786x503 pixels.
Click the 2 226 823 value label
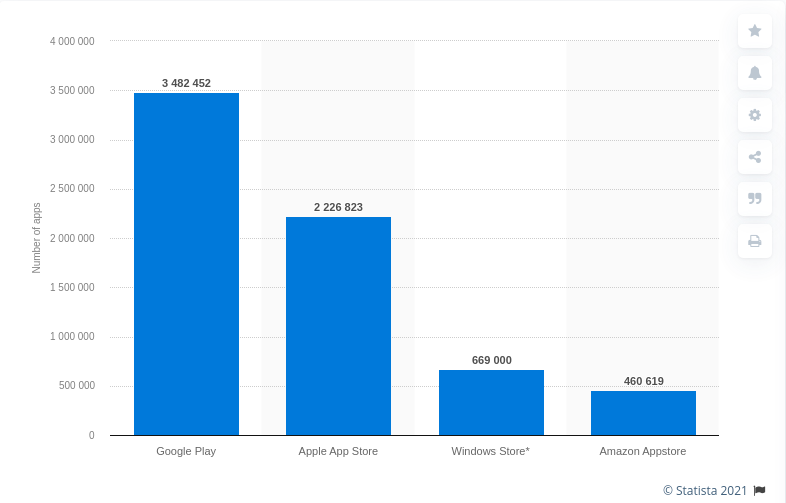coord(338,207)
